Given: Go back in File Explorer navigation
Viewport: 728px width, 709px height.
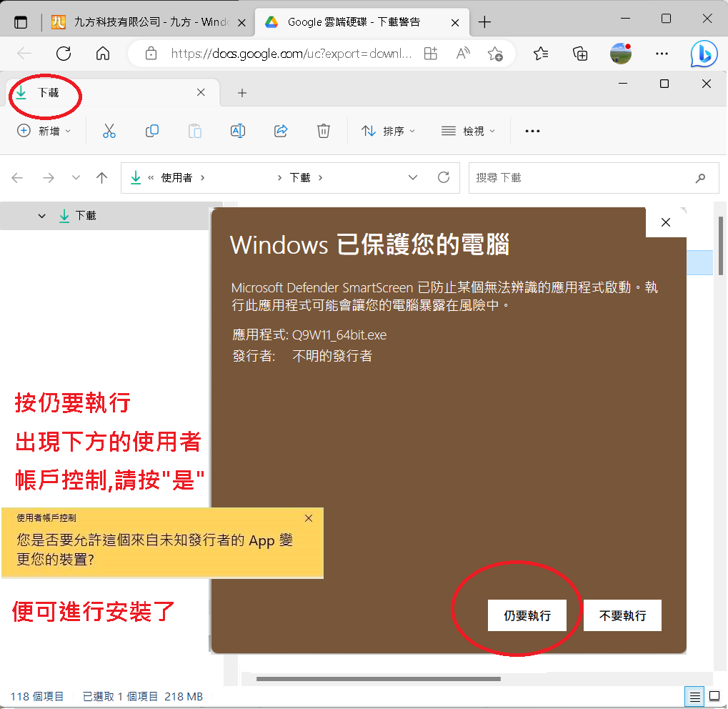Looking at the screenshot, I should (17, 177).
